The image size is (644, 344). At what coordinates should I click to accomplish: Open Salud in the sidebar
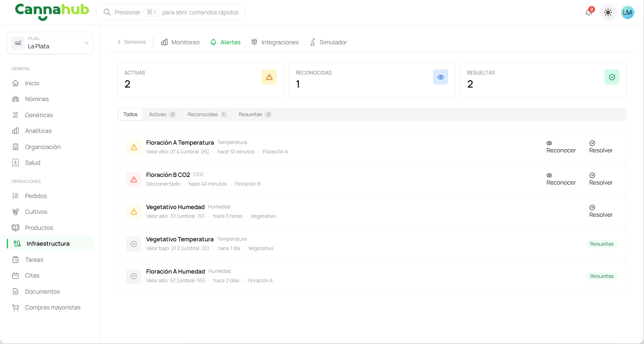tap(50, 163)
